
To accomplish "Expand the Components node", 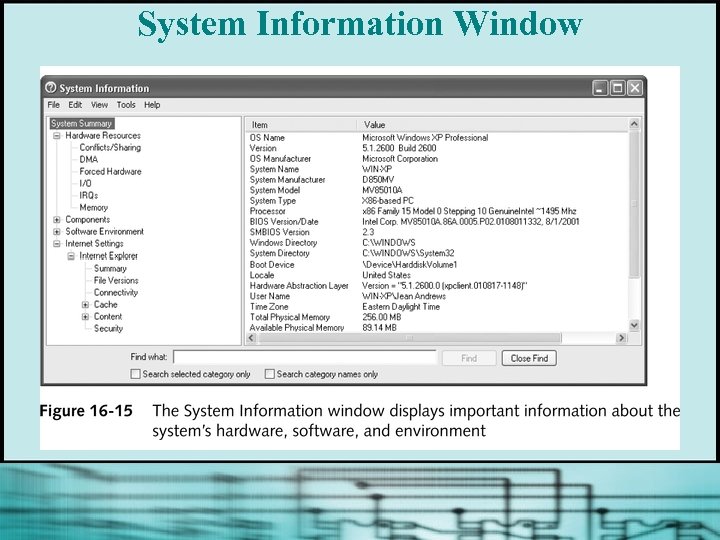I will point(57,220).
